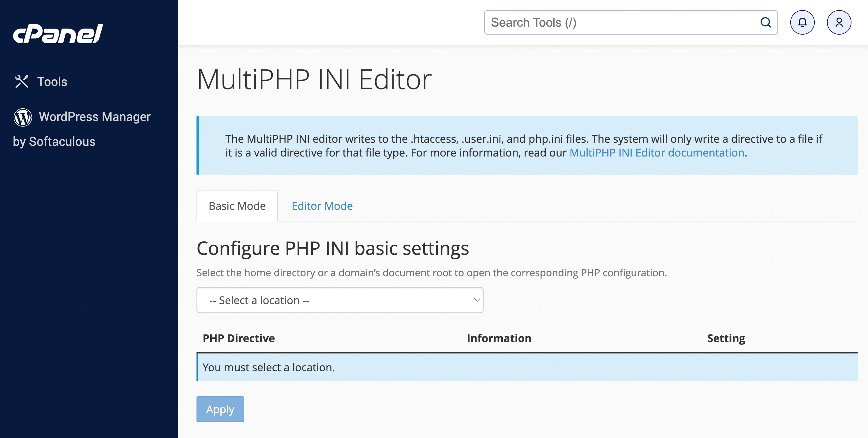Select the Tools wrench icon in sidebar
Viewport: 868px width, 438px height.
[21, 81]
